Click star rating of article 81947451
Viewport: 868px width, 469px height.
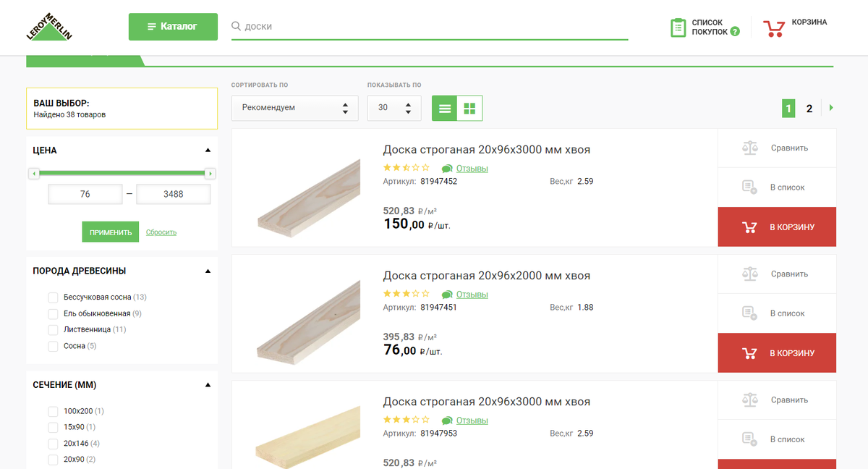click(x=406, y=294)
